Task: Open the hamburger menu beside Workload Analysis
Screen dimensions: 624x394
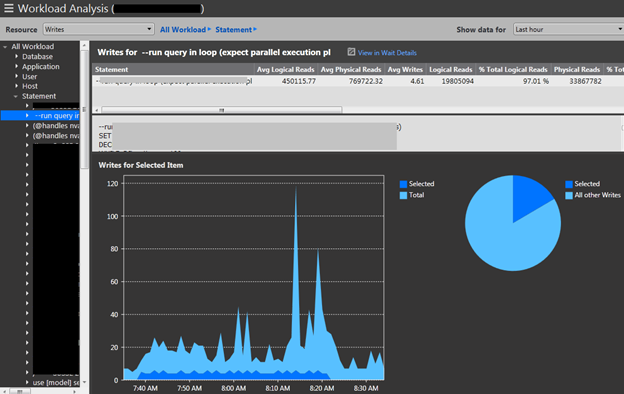Action: (x=8, y=8)
